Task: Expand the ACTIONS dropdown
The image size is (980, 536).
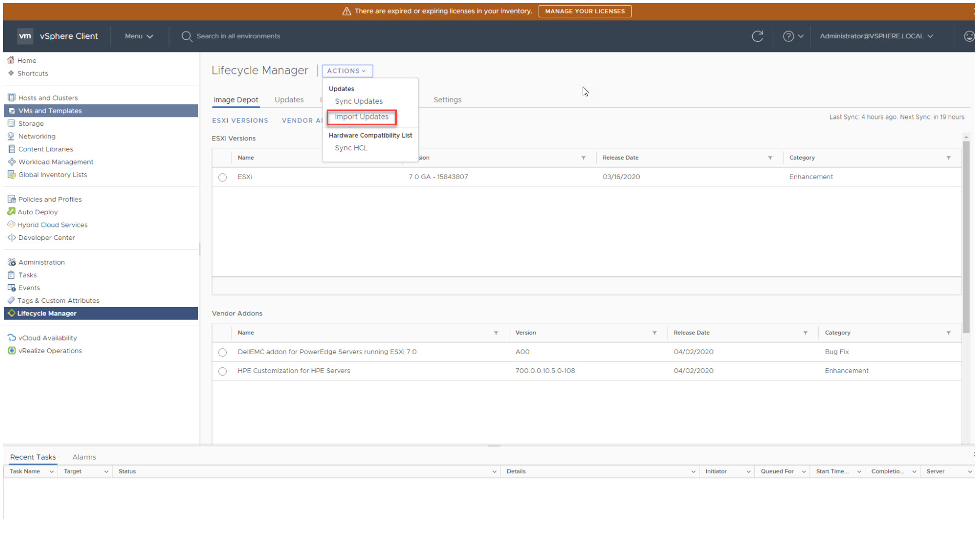Action: (x=347, y=71)
